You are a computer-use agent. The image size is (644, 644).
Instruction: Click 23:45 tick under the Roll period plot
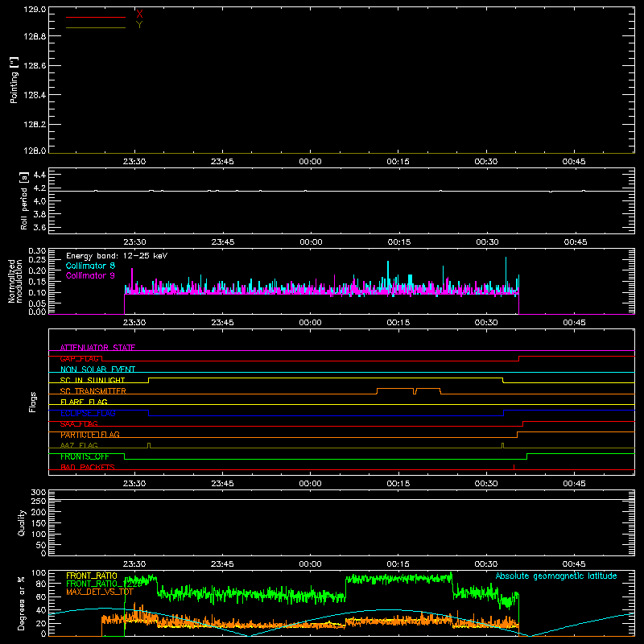[223, 242]
